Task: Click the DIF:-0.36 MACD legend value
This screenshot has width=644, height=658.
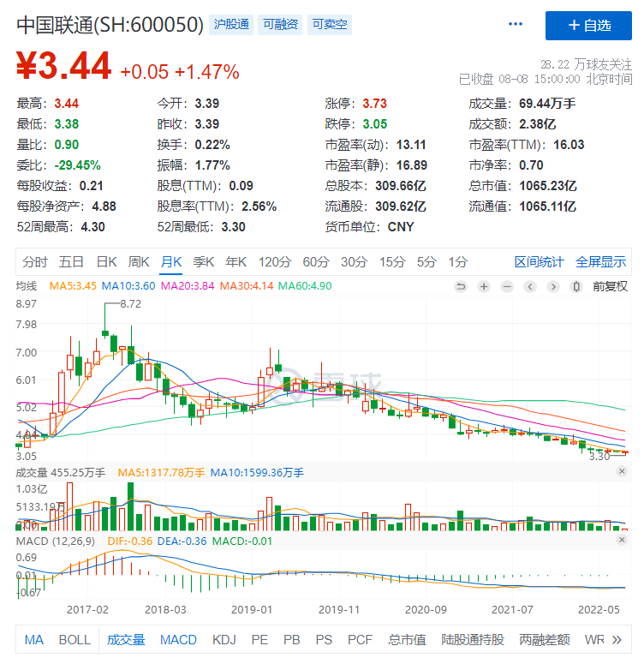Action: (129, 541)
